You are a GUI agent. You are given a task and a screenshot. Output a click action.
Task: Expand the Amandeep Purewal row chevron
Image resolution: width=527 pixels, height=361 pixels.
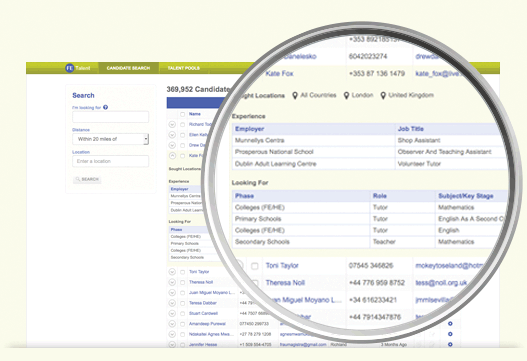coord(172,324)
